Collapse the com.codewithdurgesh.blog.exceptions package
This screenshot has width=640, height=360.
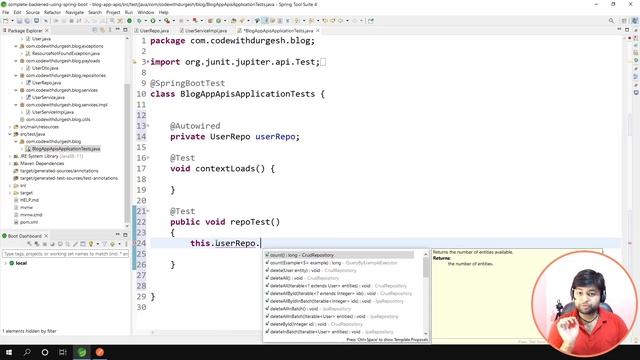16,46
